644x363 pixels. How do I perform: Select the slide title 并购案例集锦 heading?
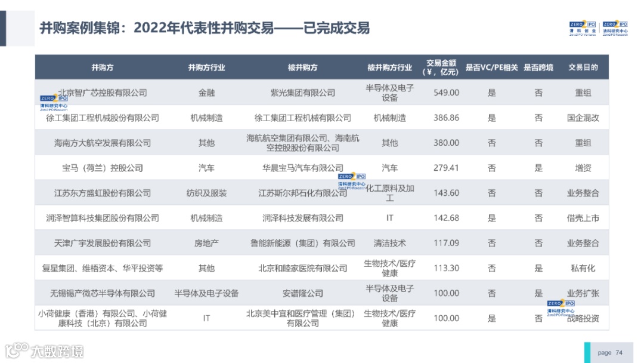pos(204,28)
